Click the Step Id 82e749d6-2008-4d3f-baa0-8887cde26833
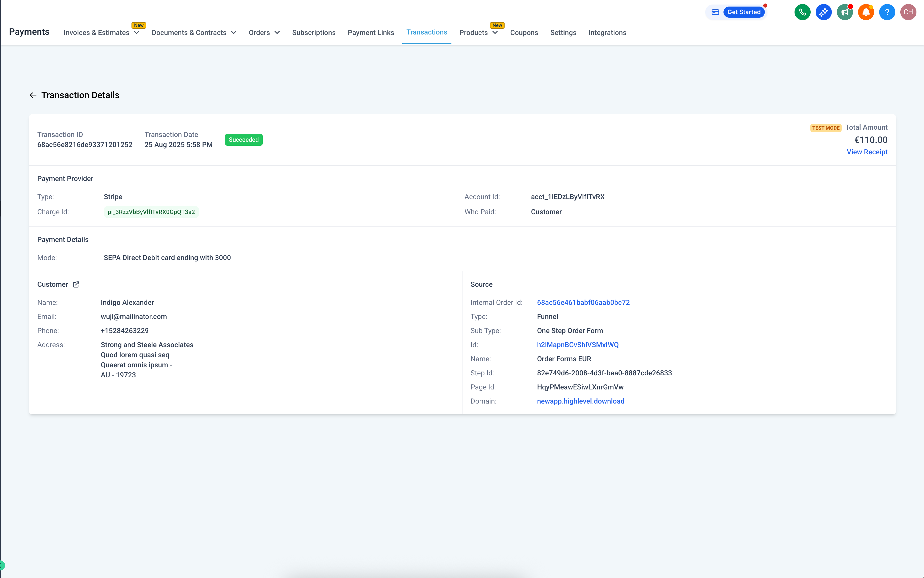The width and height of the screenshot is (924, 578). [x=604, y=373]
